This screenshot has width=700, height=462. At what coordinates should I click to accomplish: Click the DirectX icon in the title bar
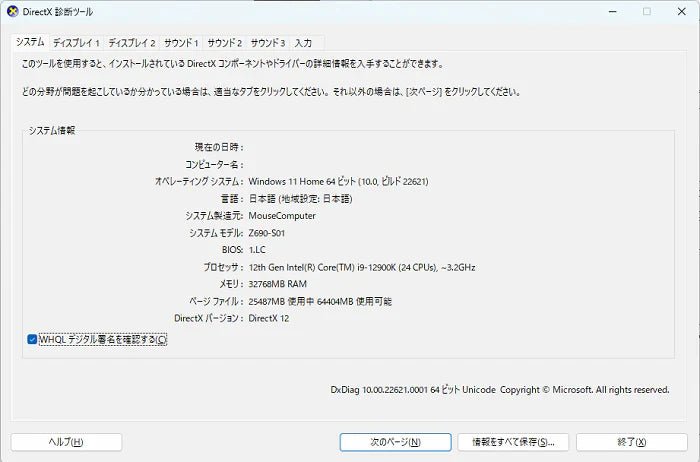pyautogui.click(x=11, y=12)
